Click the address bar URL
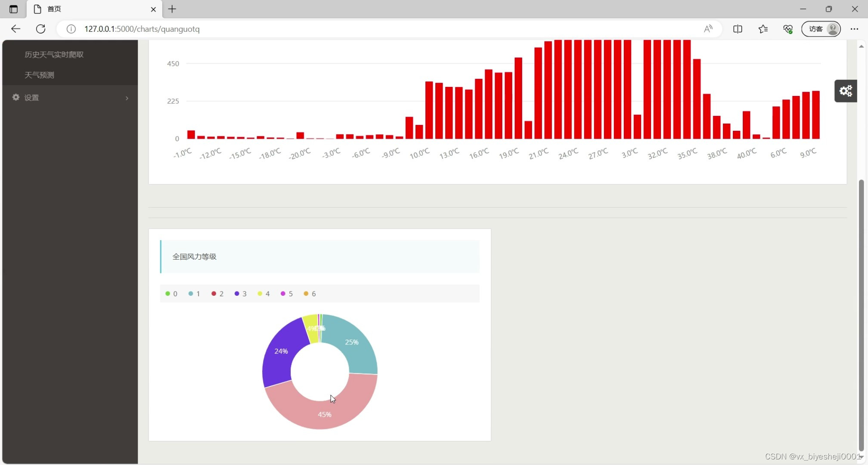This screenshot has width=868, height=465. click(142, 29)
